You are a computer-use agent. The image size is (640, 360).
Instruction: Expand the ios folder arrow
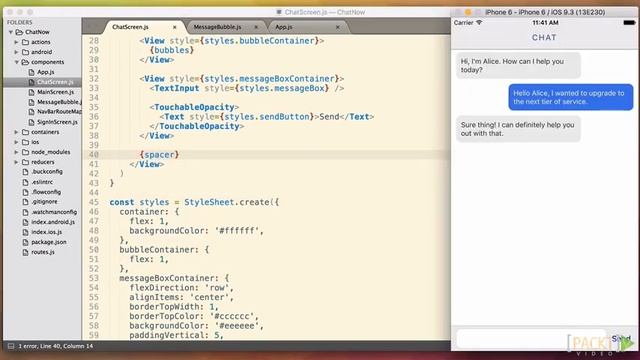click(x=16, y=142)
